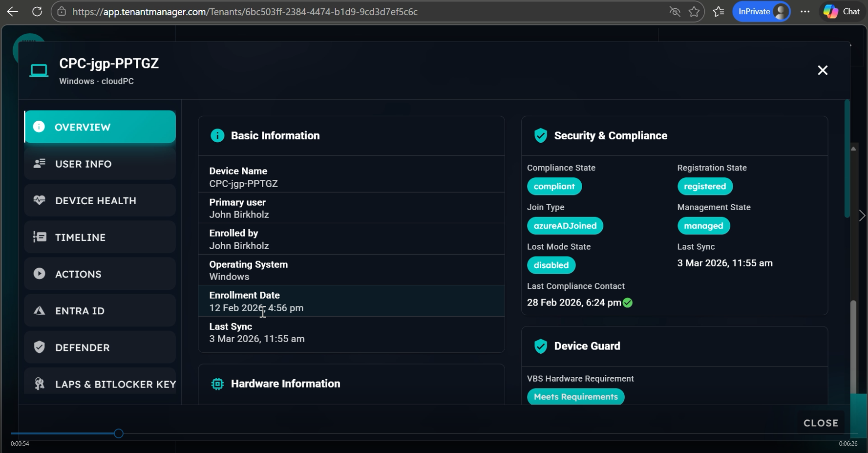Screen dimensions: 868x453
Task: Click the compliant status badge
Action: (554, 187)
